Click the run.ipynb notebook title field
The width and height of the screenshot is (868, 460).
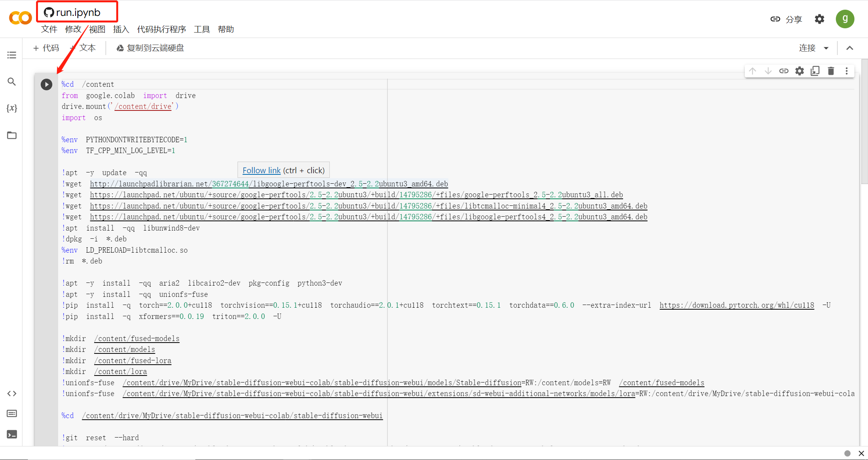77,12
